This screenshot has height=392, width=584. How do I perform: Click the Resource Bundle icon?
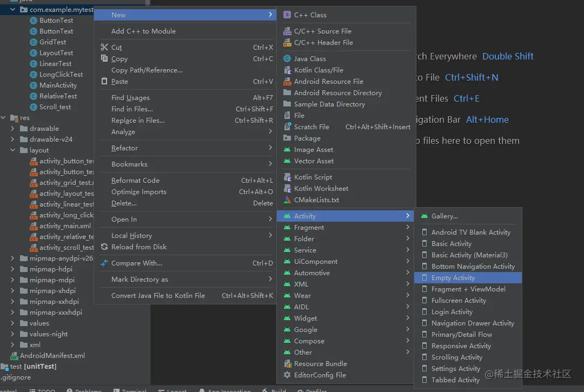click(x=287, y=363)
